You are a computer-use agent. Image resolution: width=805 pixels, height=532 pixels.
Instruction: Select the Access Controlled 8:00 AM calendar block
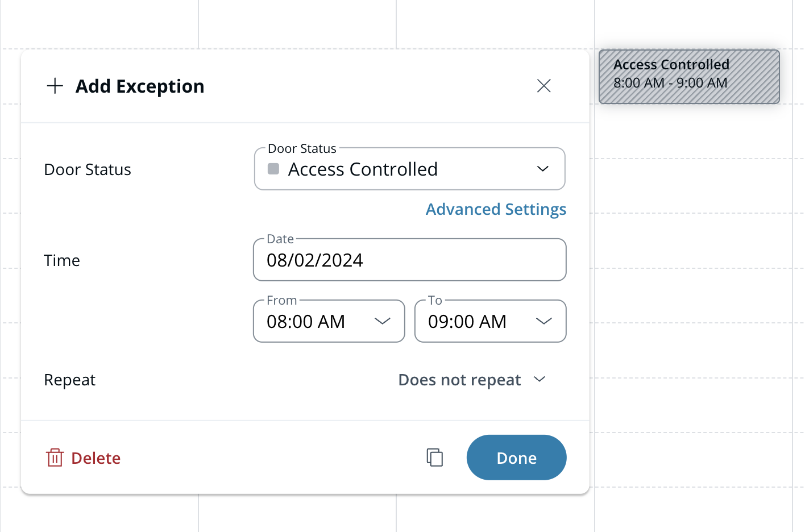(688, 77)
